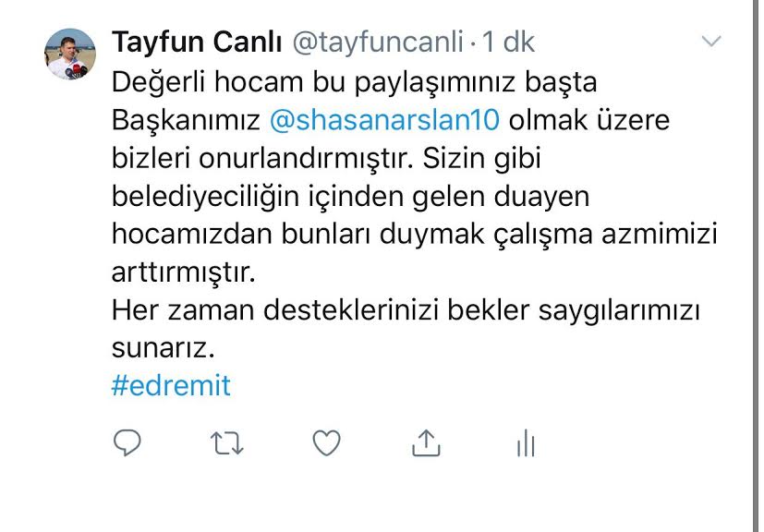
Task: Open the reply speech bubble icon
Action: coord(127,442)
